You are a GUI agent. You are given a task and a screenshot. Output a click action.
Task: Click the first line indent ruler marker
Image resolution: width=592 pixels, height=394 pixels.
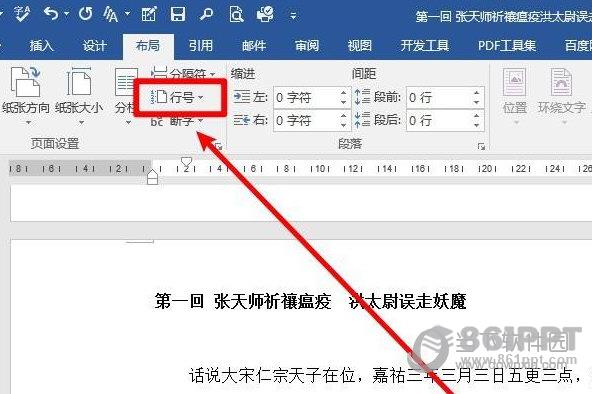click(187, 162)
